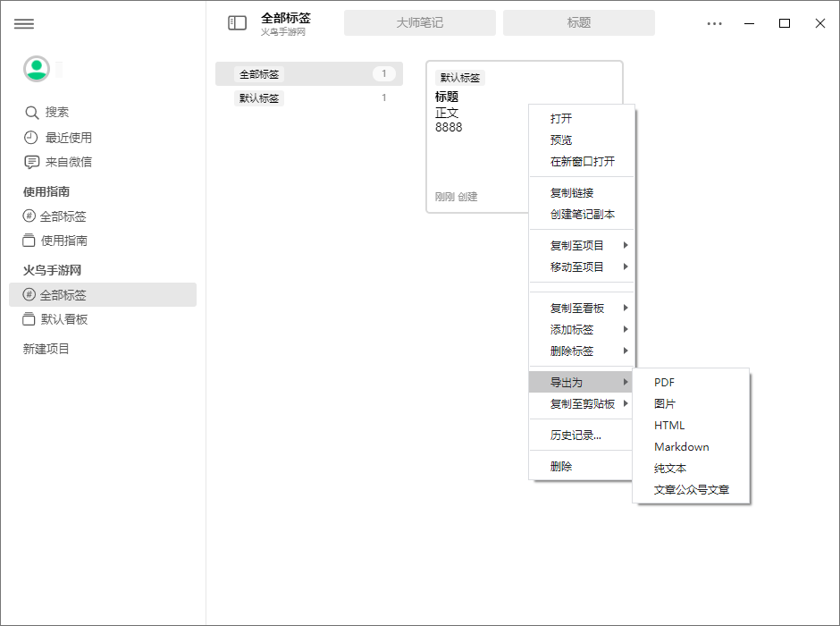Select the 默认标签 row in tag list
The width and height of the screenshot is (840, 626).
click(309, 98)
